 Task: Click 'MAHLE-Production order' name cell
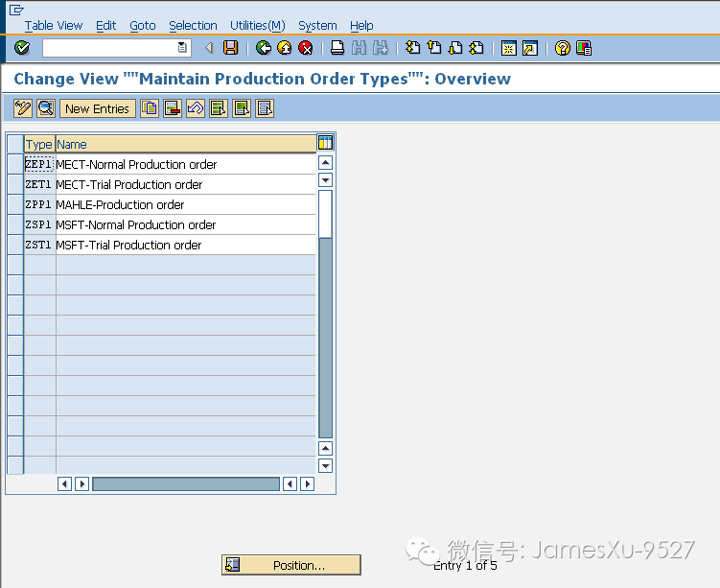(x=185, y=204)
